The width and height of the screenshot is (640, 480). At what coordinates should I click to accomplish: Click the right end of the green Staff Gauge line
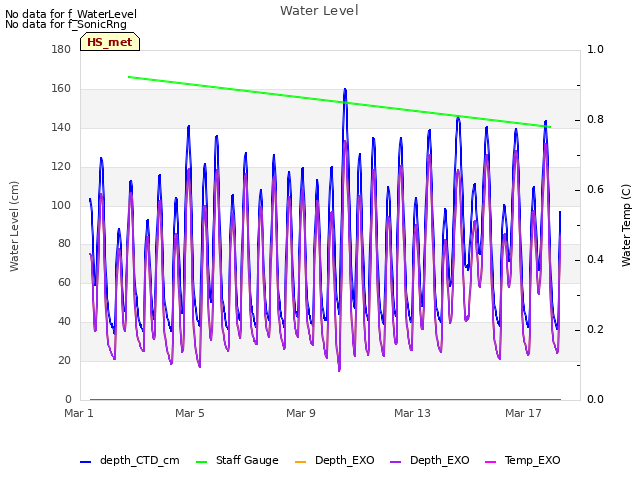point(550,127)
